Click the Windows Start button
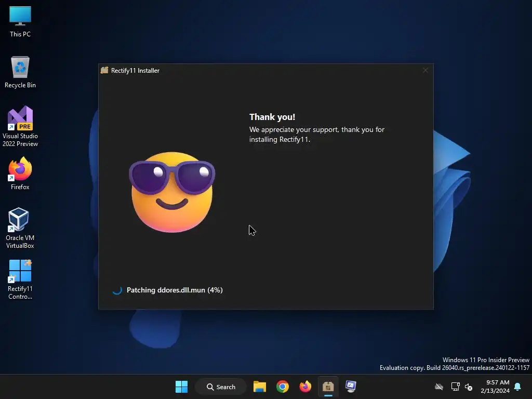The width and height of the screenshot is (532, 399). tap(181, 387)
